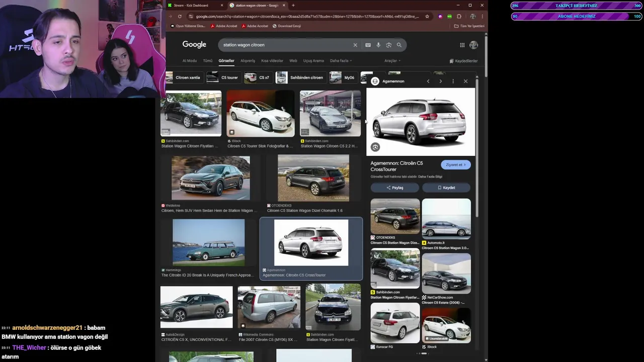The width and height of the screenshot is (644, 362).
Task: Open the AI Modu search tab
Action: tap(190, 61)
